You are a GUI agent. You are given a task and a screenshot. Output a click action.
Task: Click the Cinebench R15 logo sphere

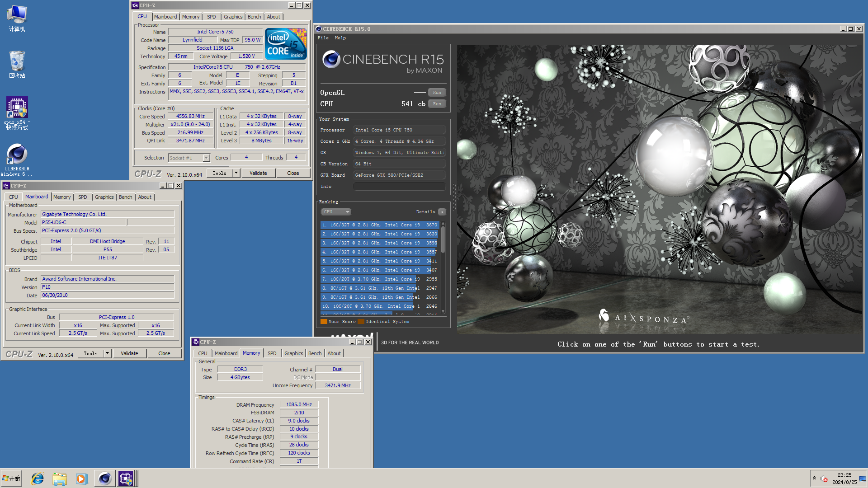tap(331, 59)
